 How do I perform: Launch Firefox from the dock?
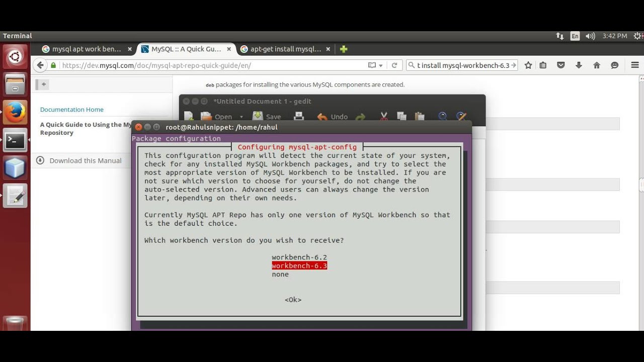pos(15,113)
